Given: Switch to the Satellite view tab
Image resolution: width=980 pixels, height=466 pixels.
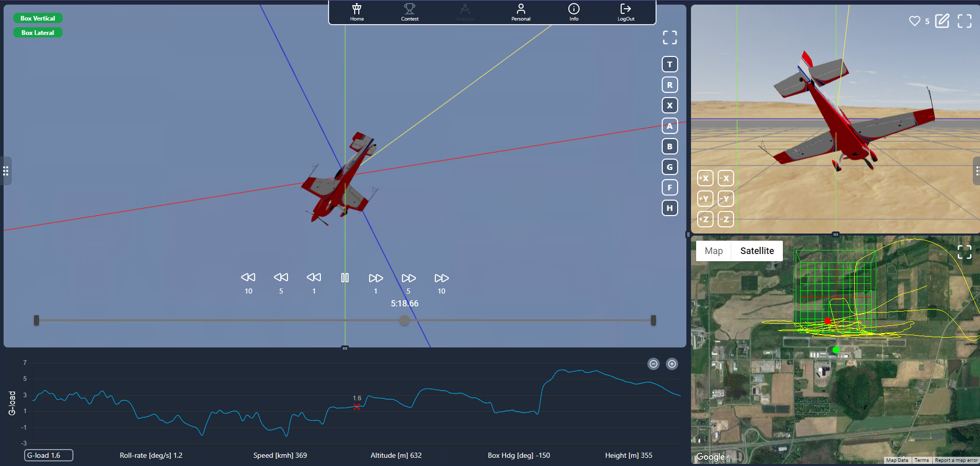Looking at the screenshot, I should (x=757, y=251).
